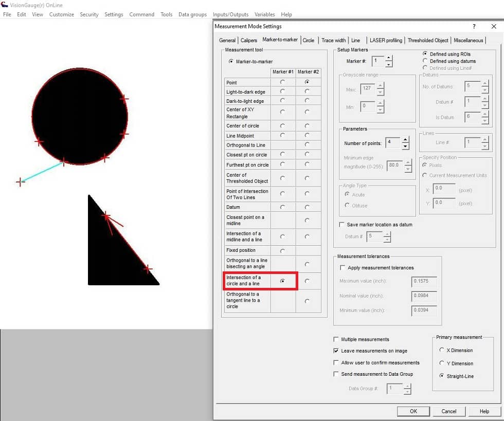Click the Marker # input field
Image resolution: width=504 pixels, height=421 pixels.
pos(379,61)
